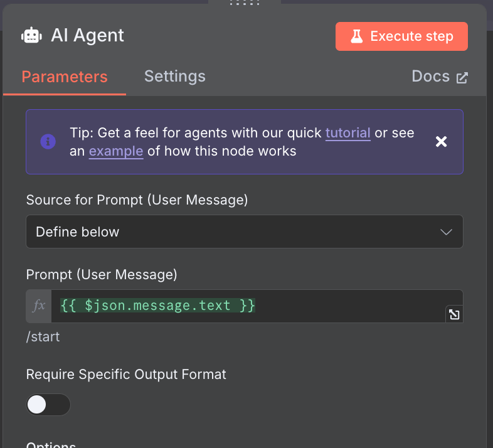Follow the quick tutorial link
493x448 pixels.
coord(347,133)
